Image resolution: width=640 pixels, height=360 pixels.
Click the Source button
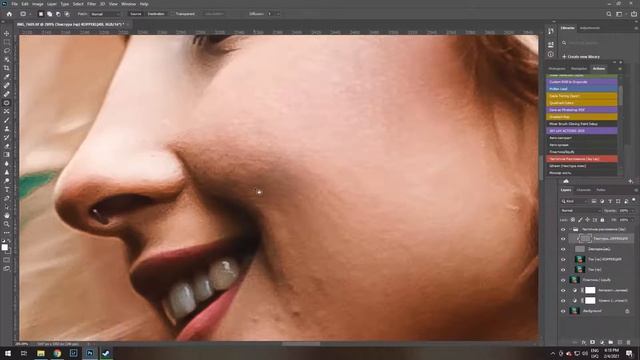136,14
